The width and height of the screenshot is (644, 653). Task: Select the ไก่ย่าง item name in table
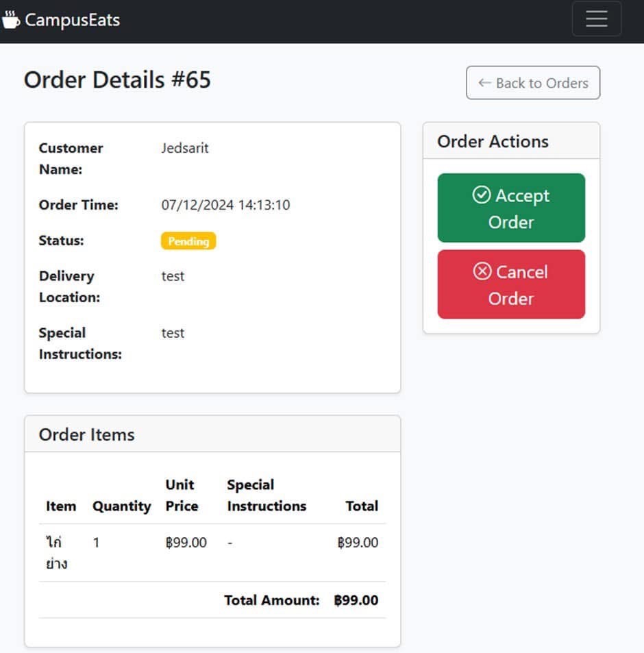coord(55,553)
